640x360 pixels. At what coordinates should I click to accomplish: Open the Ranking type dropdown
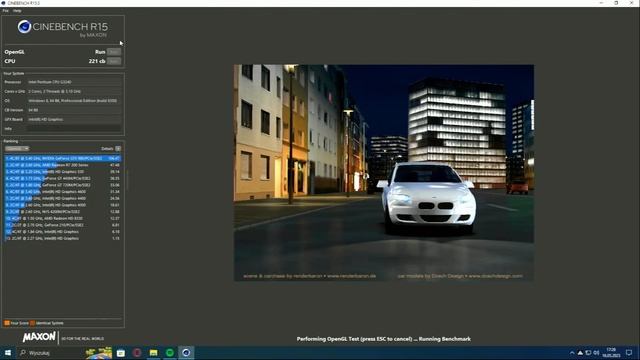tap(17, 149)
